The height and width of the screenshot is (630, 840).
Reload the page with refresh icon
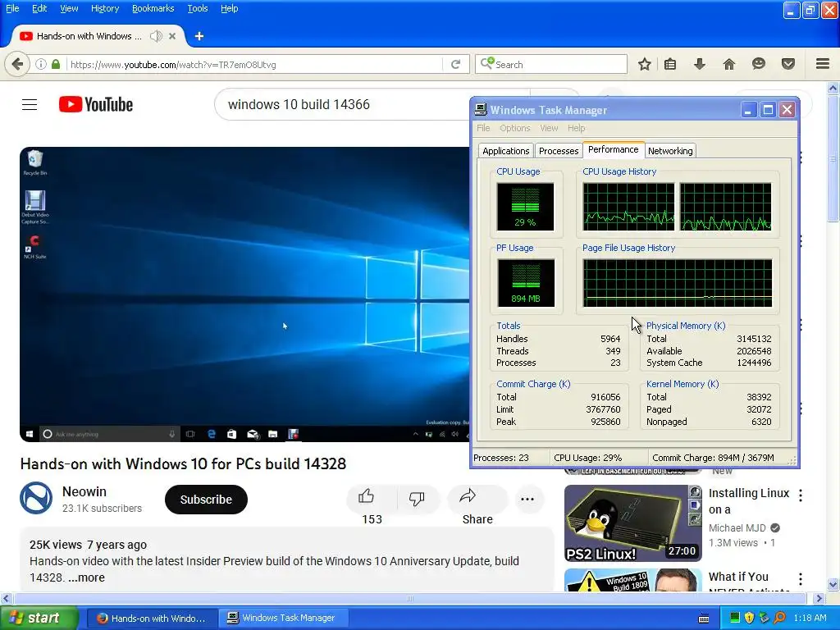tap(456, 64)
